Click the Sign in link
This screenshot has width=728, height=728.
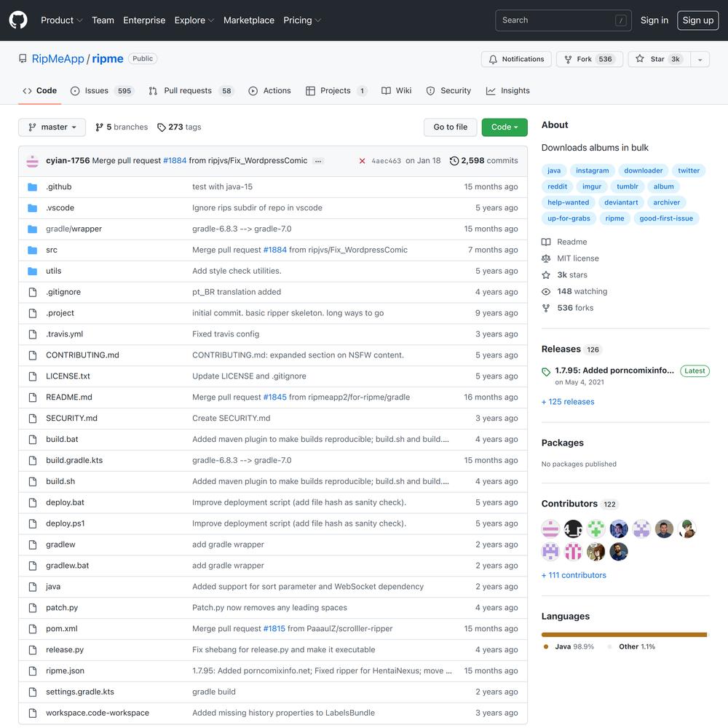pyautogui.click(x=654, y=20)
